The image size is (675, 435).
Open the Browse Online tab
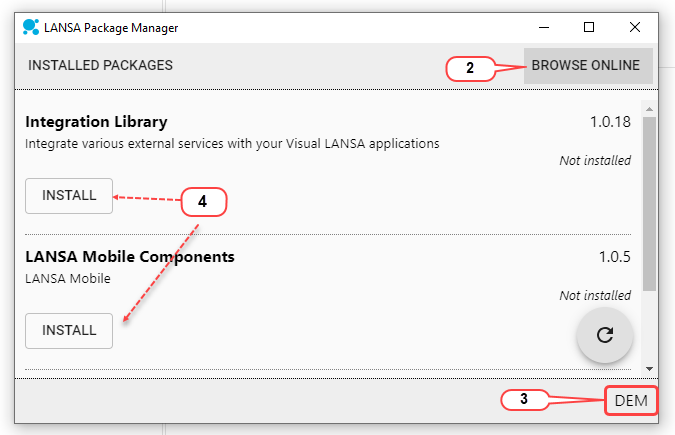point(585,66)
